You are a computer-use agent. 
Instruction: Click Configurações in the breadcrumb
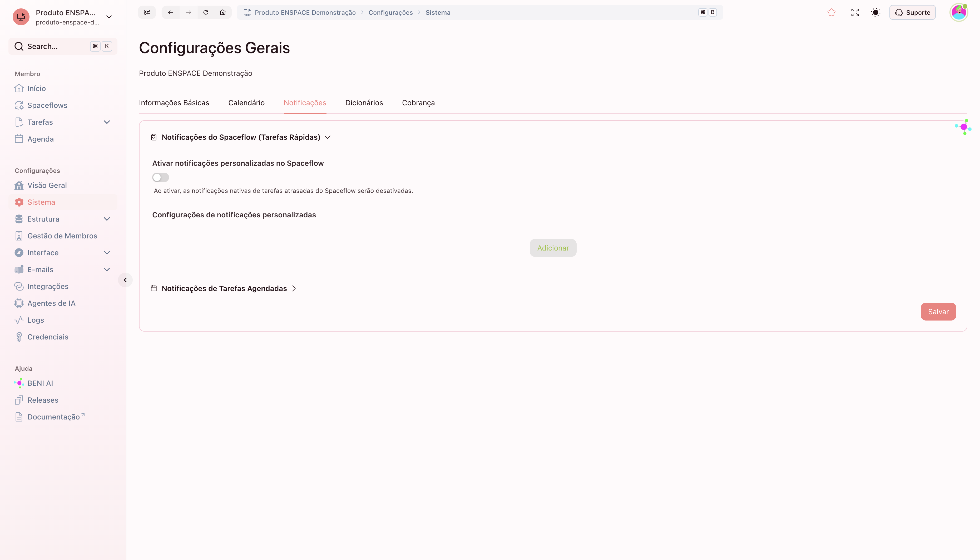(390, 12)
